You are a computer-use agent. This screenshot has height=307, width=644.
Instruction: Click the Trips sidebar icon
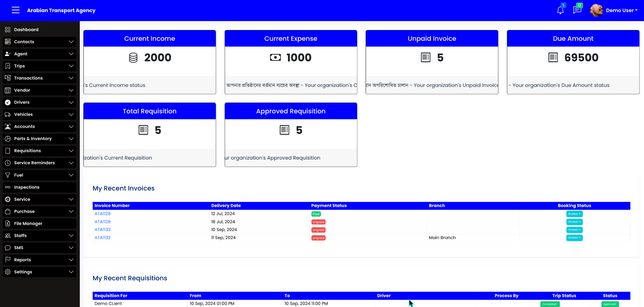pos(8,66)
